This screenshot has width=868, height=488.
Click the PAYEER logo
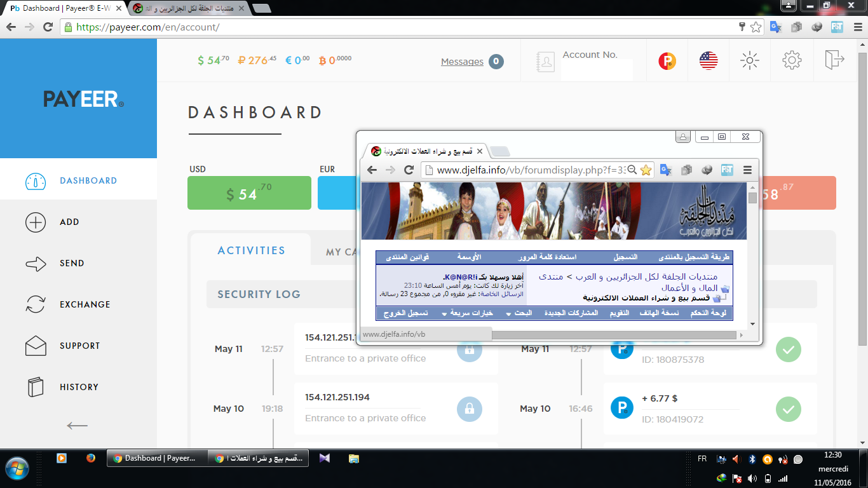pyautogui.click(x=83, y=98)
